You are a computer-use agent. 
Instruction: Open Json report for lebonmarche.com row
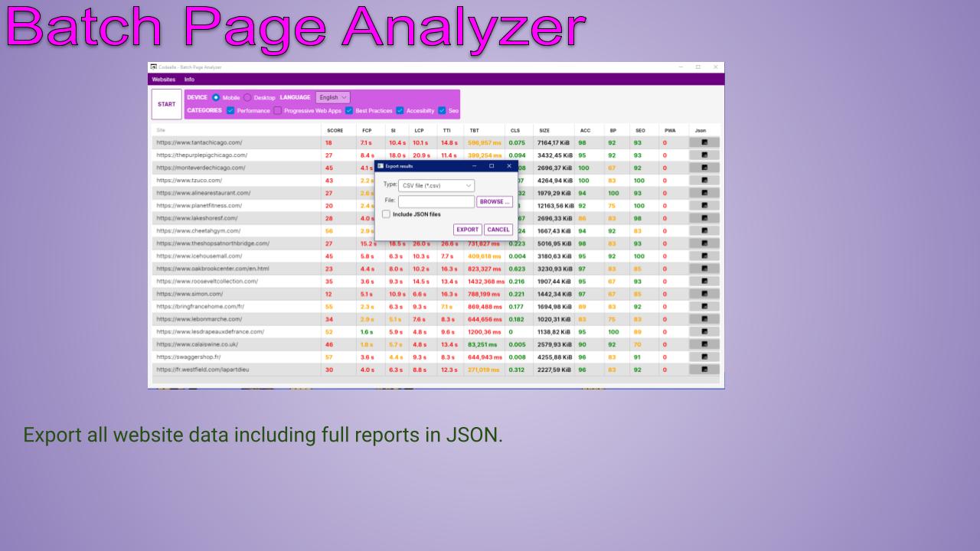coord(704,319)
